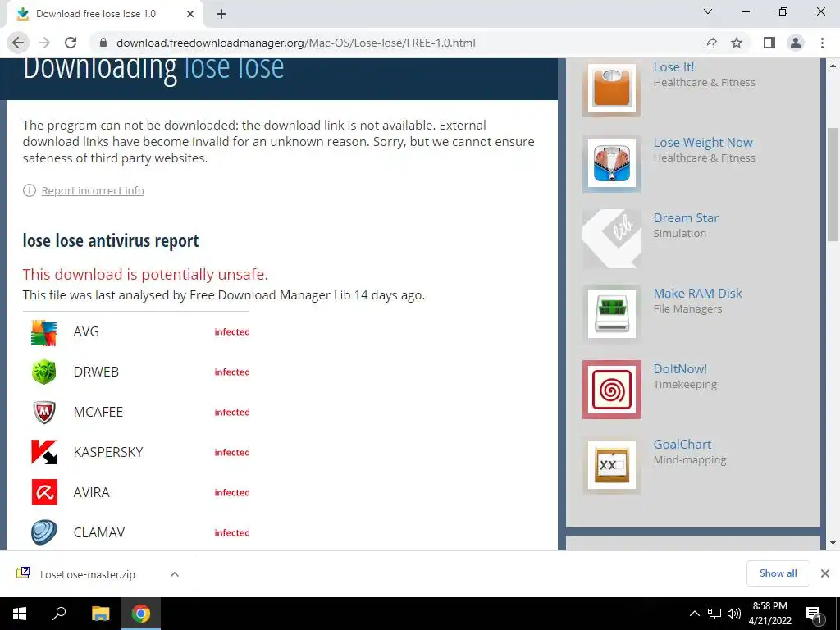Click the Avira red logo
Viewport: 840px width, 630px height.
click(x=44, y=492)
